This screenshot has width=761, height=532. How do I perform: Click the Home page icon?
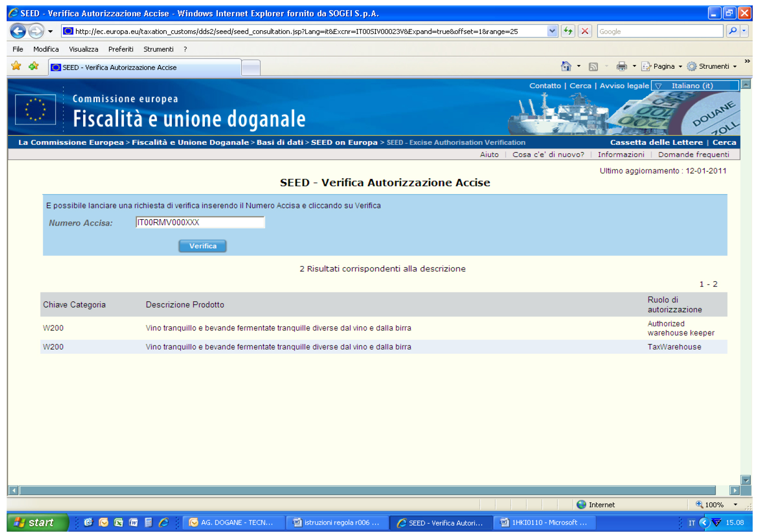pyautogui.click(x=565, y=67)
